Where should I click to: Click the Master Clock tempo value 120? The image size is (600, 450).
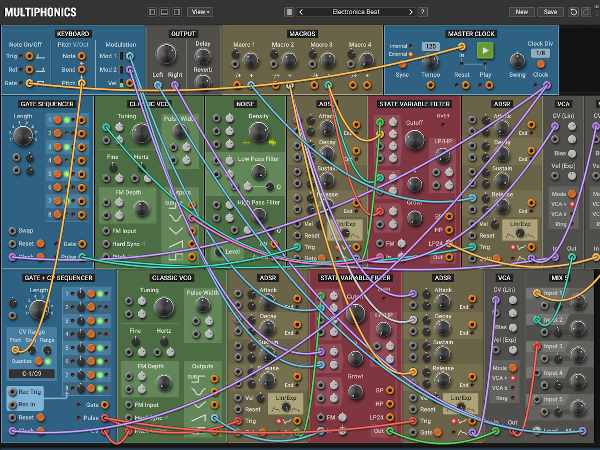point(431,46)
